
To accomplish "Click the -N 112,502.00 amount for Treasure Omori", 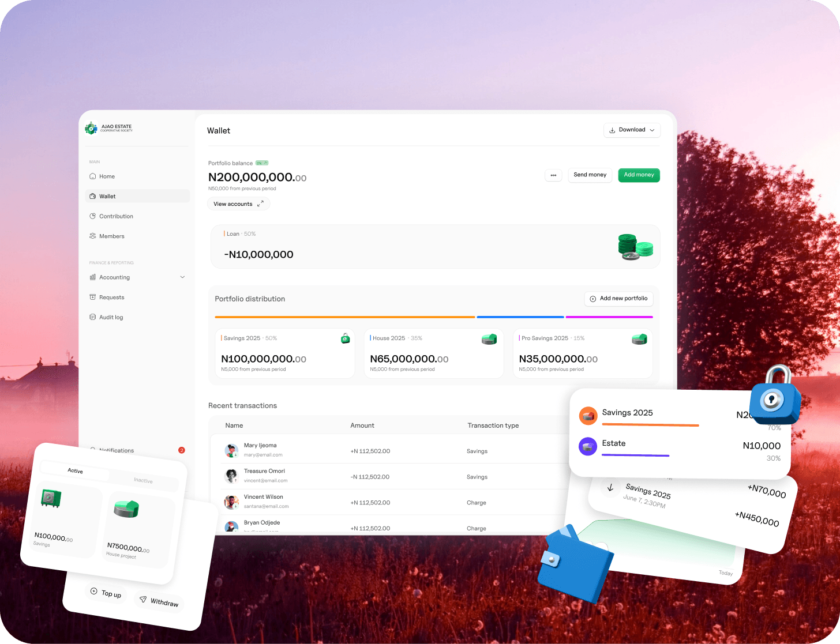I will tap(370, 477).
